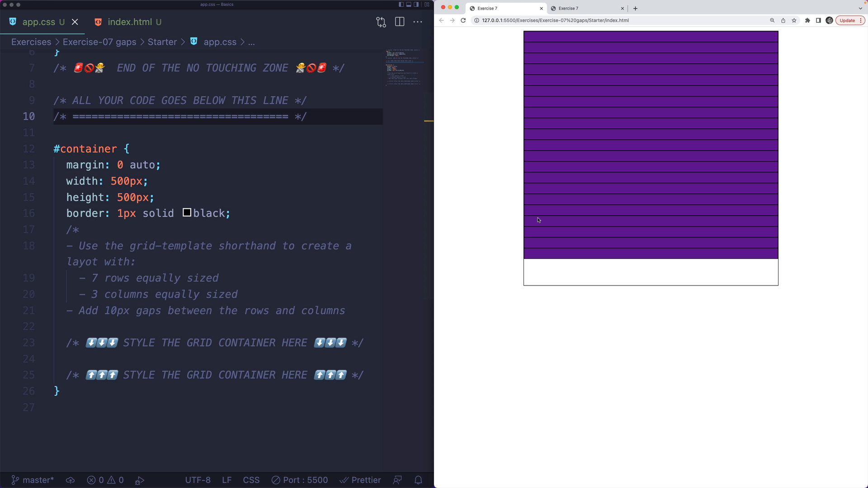Select the Starter breadcrumb
This screenshot has height=488, width=868.
[162, 42]
